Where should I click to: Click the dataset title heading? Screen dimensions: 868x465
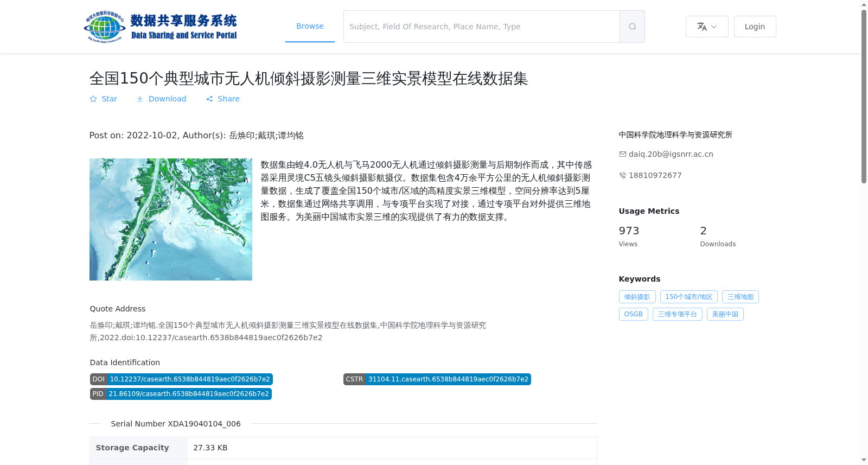coord(309,78)
